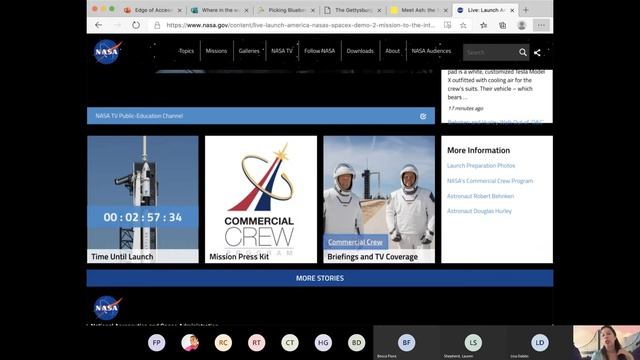Select the LS participant tile
The image size is (640, 360).
click(473, 343)
